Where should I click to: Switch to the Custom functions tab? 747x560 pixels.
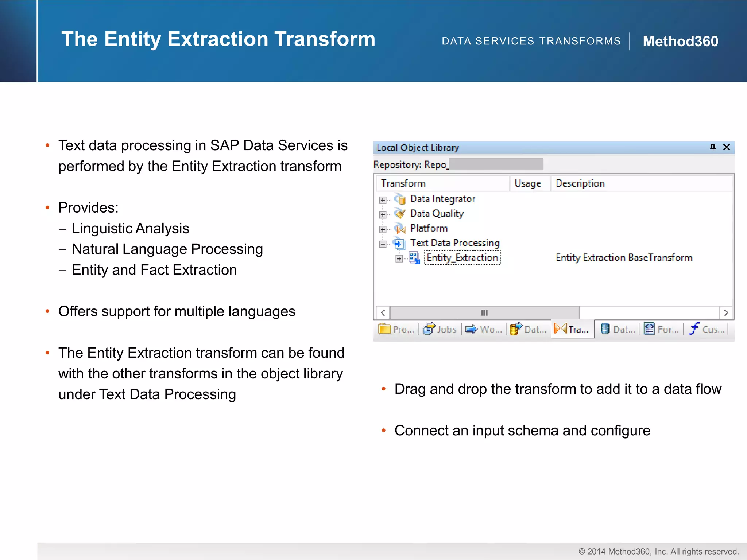click(707, 330)
